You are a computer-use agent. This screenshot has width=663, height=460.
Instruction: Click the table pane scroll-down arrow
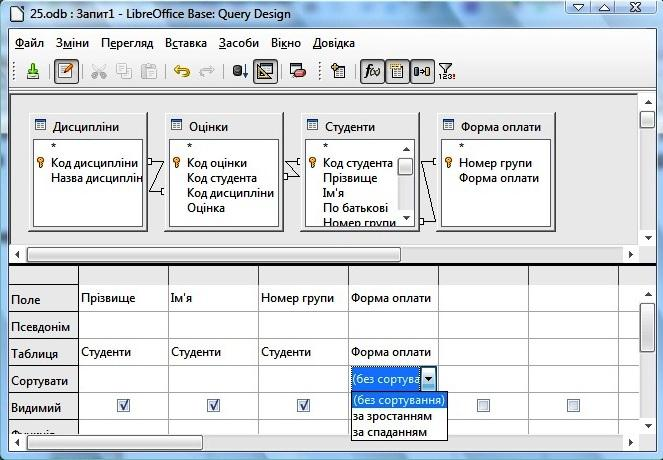pyautogui.click(x=648, y=238)
